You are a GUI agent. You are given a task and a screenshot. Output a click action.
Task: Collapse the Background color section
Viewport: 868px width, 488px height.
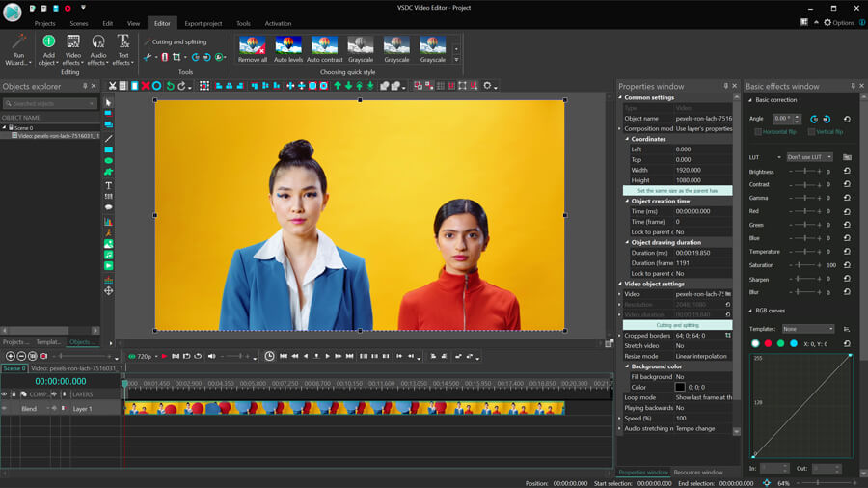627,366
